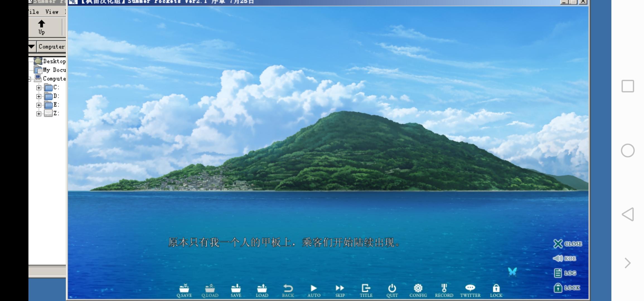This screenshot has width=644, height=301.
Task: Collapse the Computer tree node
Action: tap(29, 79)
